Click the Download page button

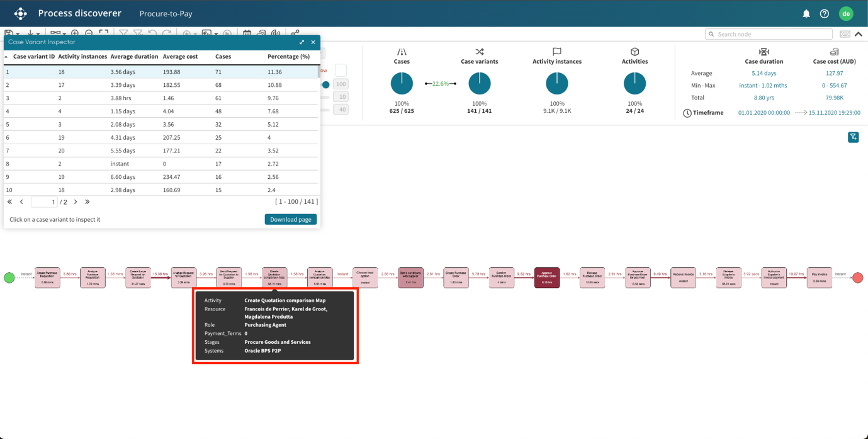point(290,219)
